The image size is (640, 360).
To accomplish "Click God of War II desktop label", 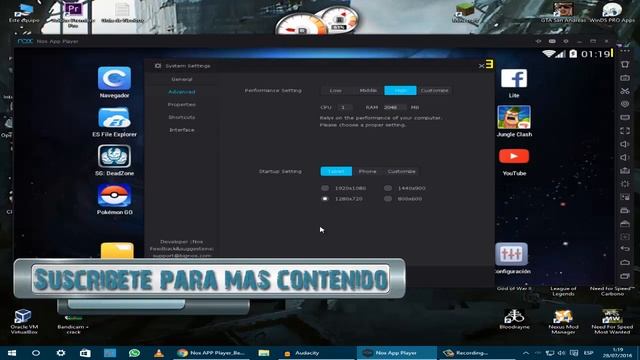I will (514, 288).
